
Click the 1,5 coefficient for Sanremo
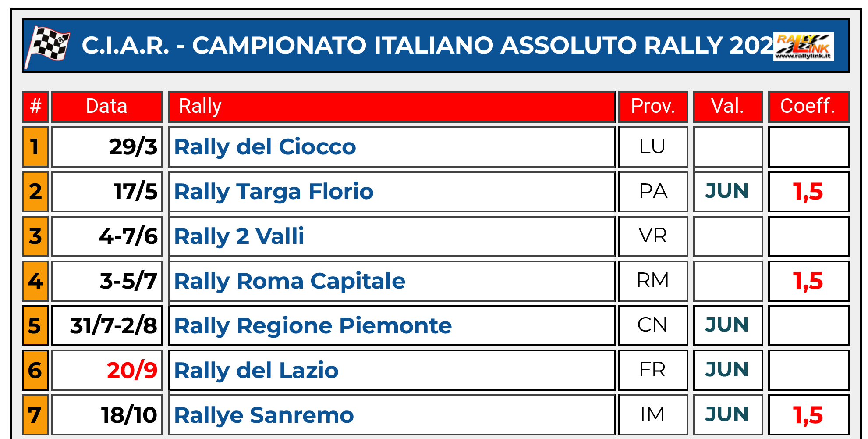pos(808,415)
